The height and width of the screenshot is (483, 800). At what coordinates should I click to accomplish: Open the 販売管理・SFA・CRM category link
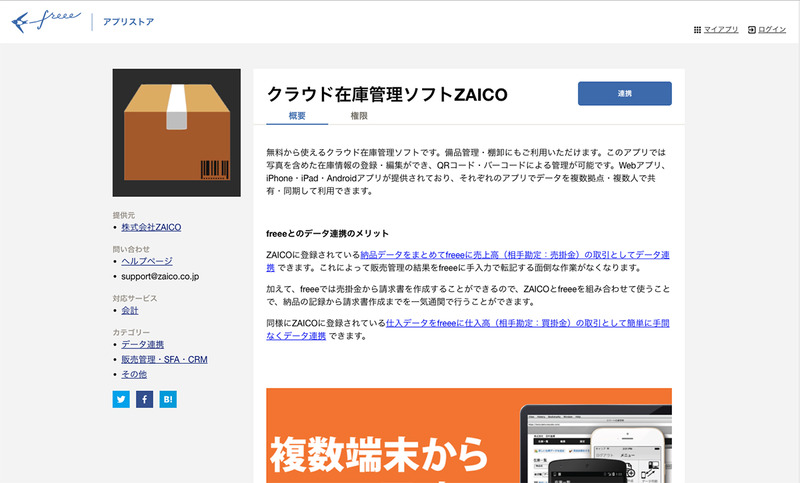tap(164, 360)
